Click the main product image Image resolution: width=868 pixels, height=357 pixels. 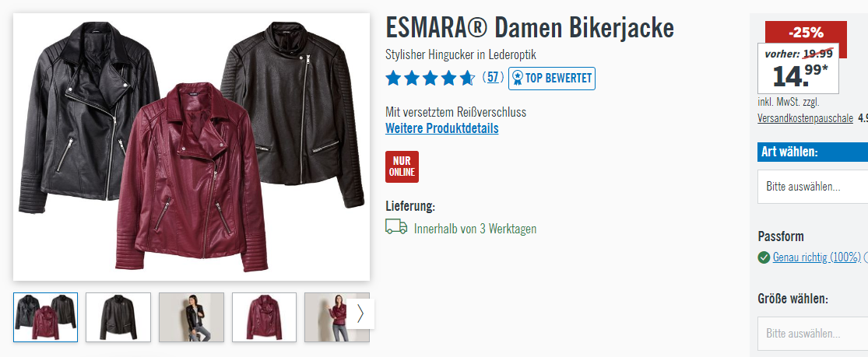click(192, 147)
